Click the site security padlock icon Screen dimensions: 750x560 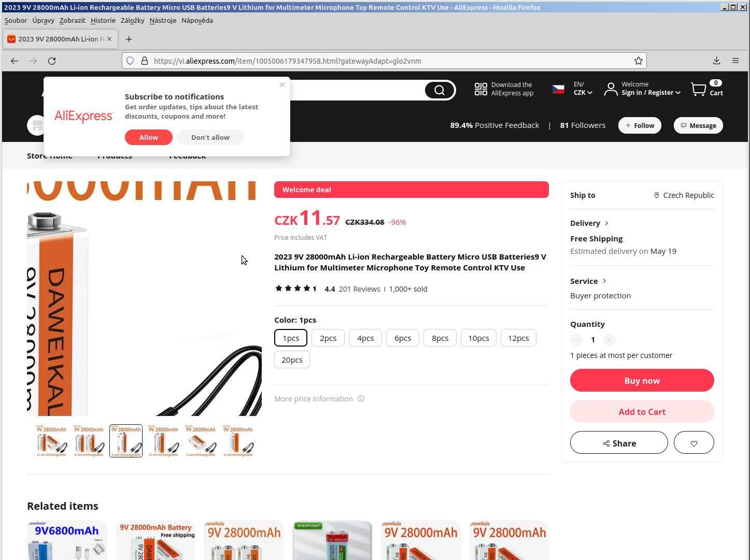point(145,61)
